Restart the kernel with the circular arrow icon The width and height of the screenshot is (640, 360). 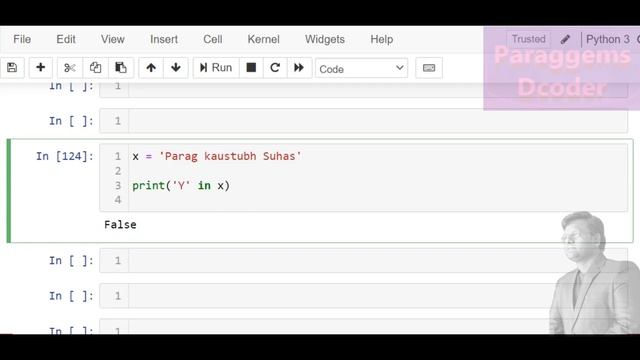coord(275,68)
